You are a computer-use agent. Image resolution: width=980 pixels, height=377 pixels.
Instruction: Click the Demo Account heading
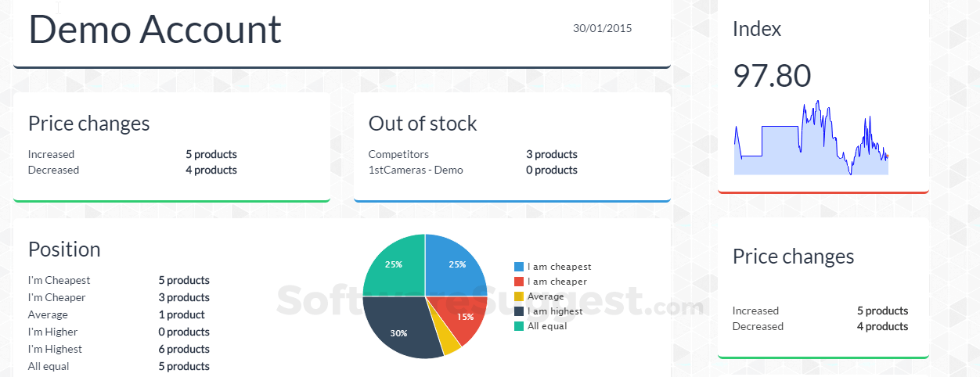click(x=155, y=30)
